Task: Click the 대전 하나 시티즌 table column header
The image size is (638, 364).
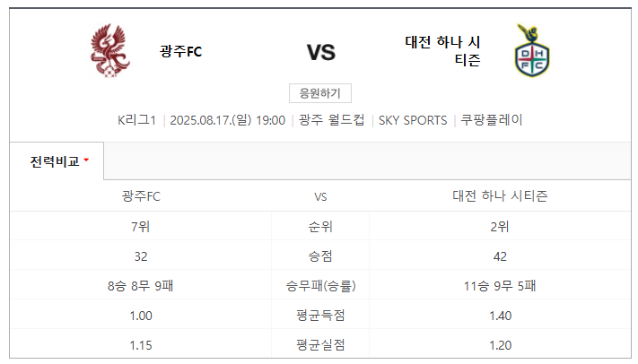Action: click(x=500, y=196)
